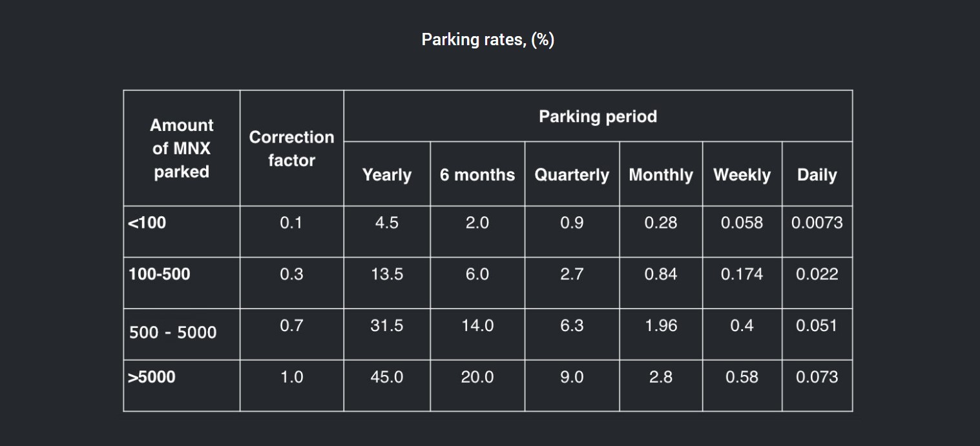
Task: Select the 'Quarterly' column header
Action: point(572,175)
